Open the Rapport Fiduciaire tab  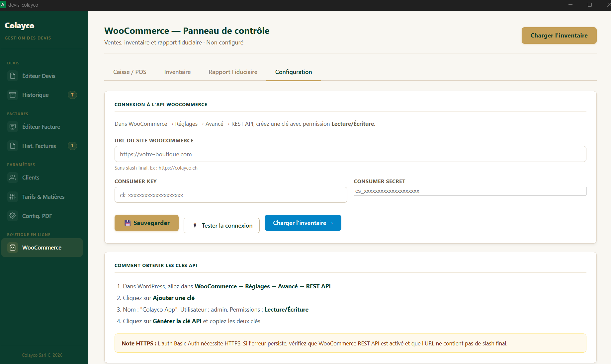tap(233, 72)
